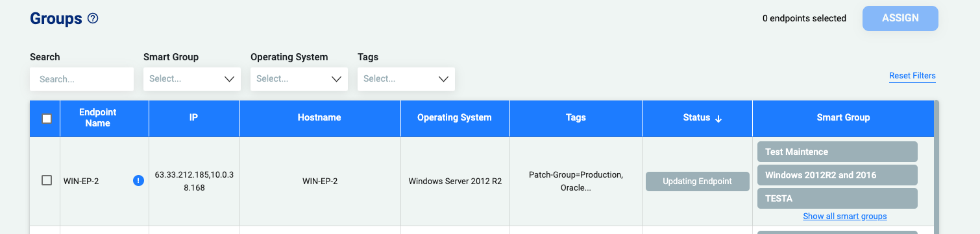Select the Windows 2012R2 and 2016 chip
Screen dimensions: 980x234
point(837,175)
